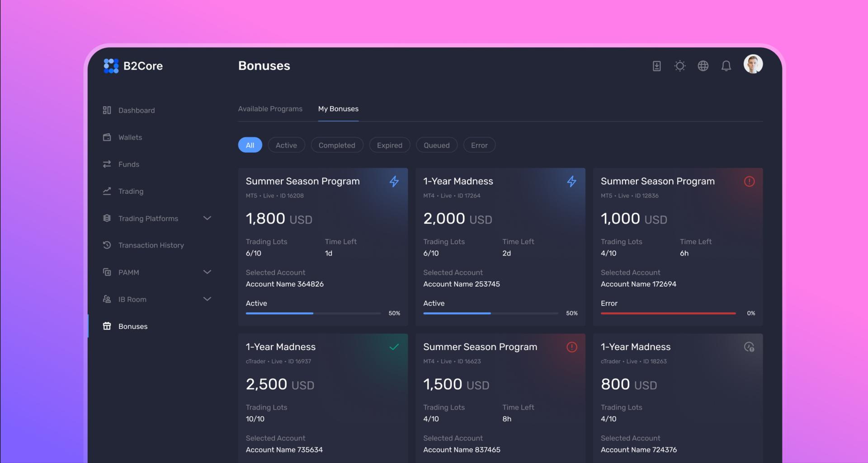868x463 pixels.
Task: Click the error alert icon on ID 12836 card
Action: [749, 182]
